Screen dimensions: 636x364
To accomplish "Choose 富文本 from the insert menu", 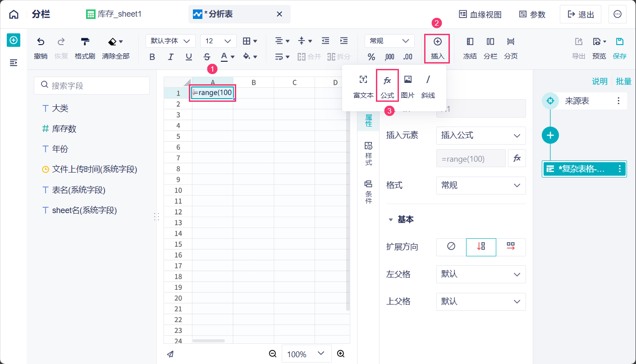I will point(363,87).
